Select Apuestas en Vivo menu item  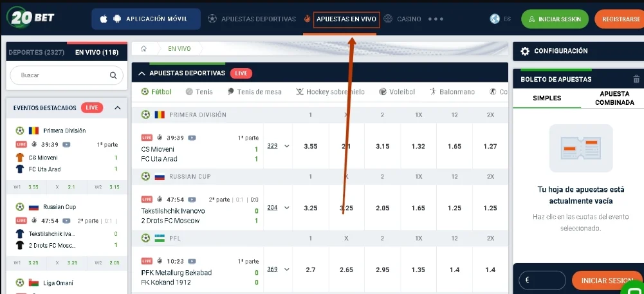(346, 19)
